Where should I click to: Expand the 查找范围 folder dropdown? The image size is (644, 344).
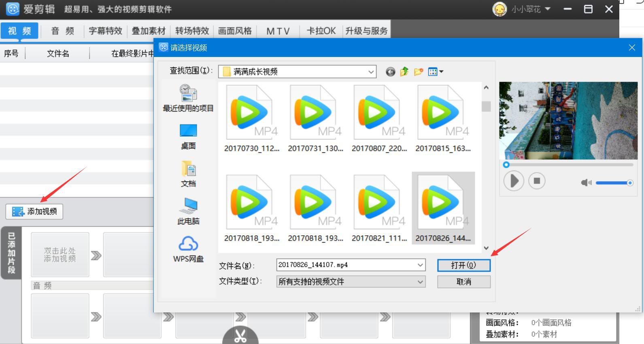point(371,72)
